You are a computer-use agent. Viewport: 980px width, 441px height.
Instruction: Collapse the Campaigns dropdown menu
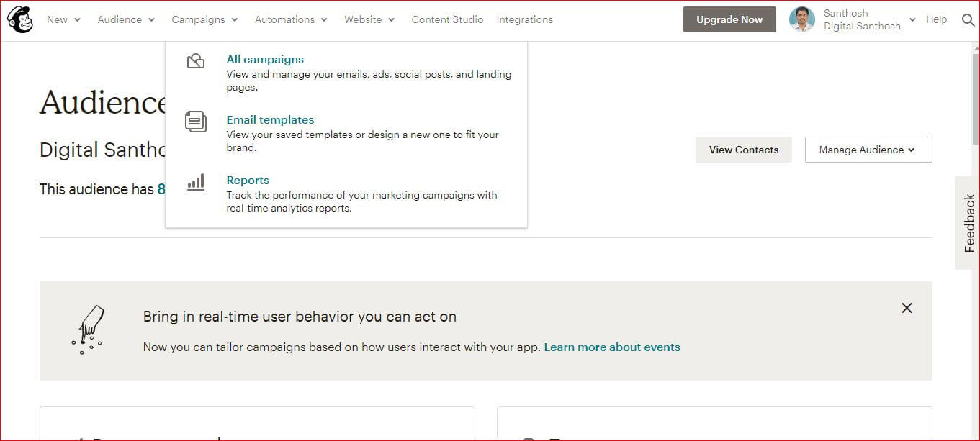[204, 19]
